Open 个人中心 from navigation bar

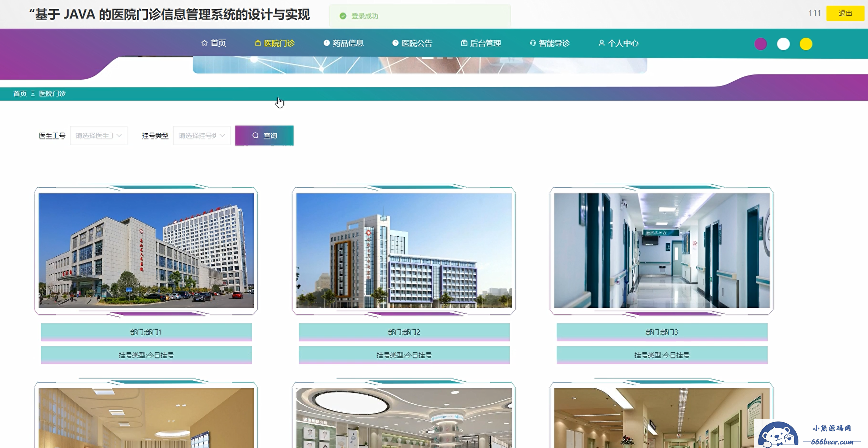pyautogui.click(x=619, y=43)
